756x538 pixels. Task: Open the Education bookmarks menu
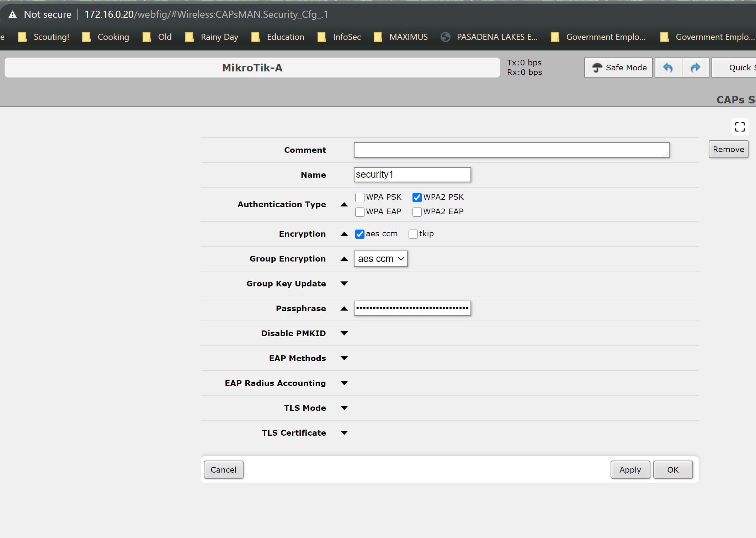285,37
